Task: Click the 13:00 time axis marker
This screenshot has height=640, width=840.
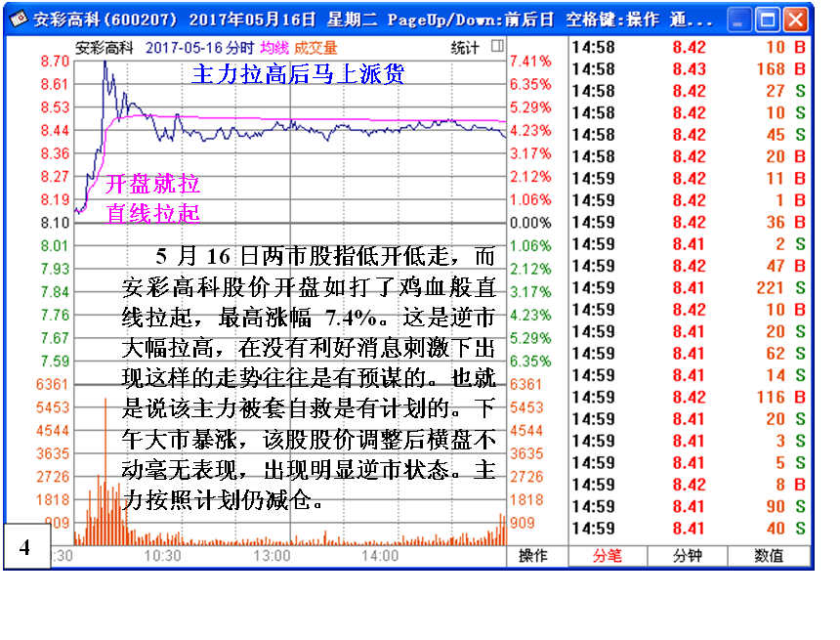Action: point(272,556)
